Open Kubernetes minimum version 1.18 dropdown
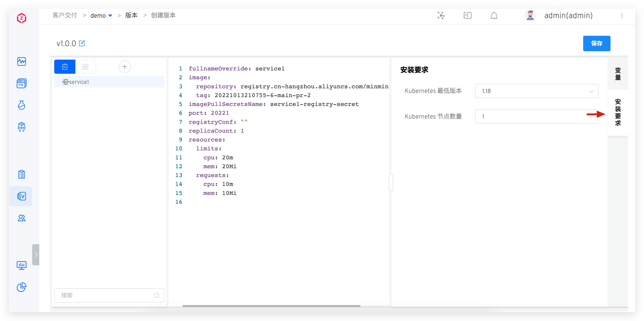The height and width of the screenshot is (321, 644). click(536, 91)
